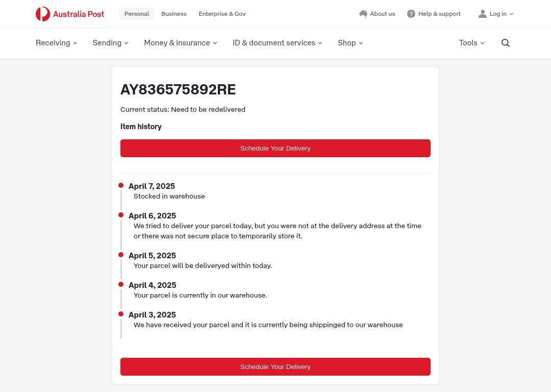
Task: Click the question mark help icon
Action: click(x=411, y=14)
